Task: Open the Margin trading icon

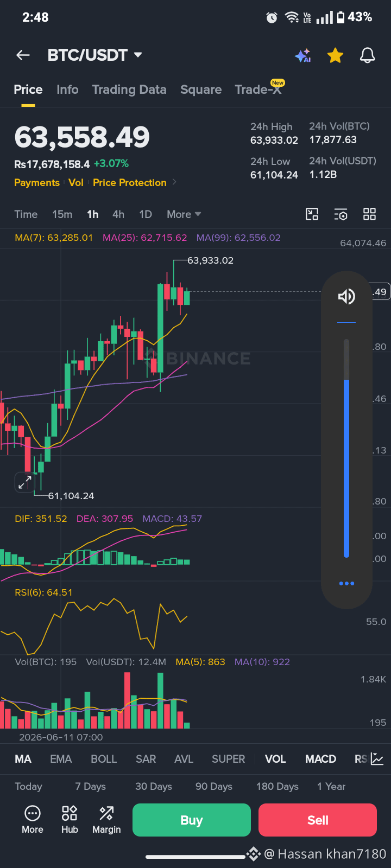Action: [106, 820]
